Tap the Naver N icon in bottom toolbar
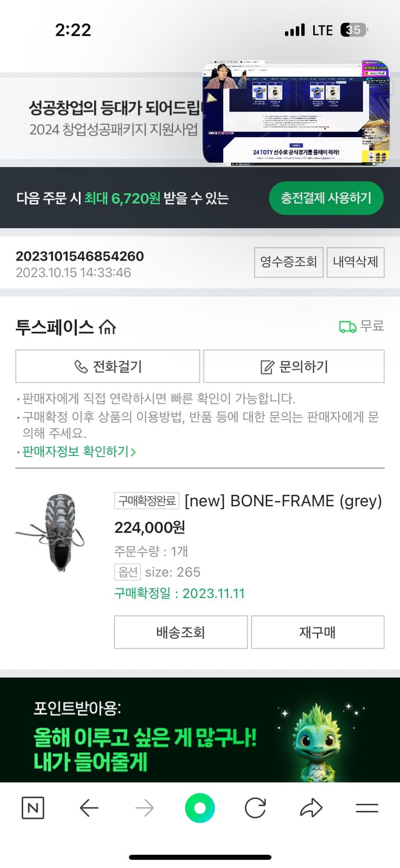Image resolution: width=400 pixels, height=868 pixels. coord(33,808)
